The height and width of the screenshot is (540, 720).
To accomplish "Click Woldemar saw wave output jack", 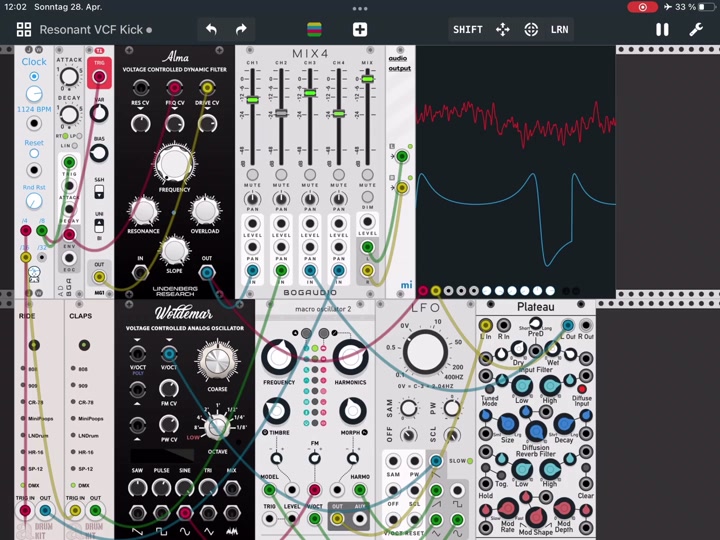I will (137, 512).
